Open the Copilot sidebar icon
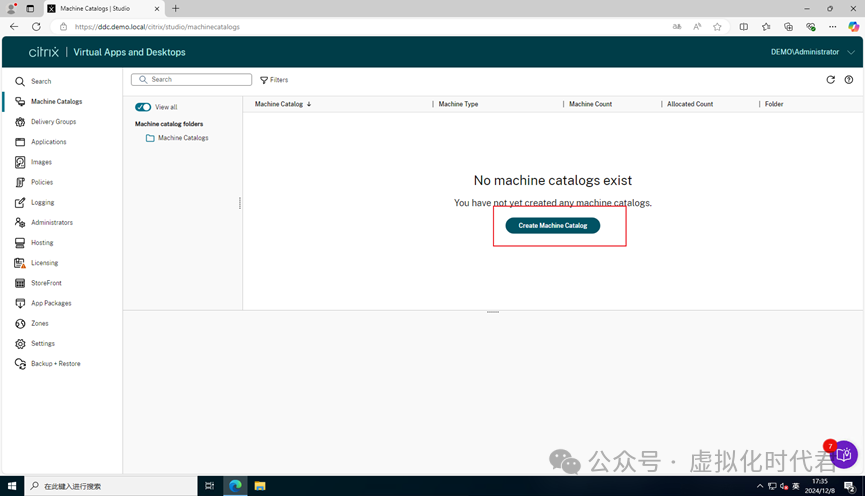The height and width of the screenshot is (496, 865). tap(853, 26)
